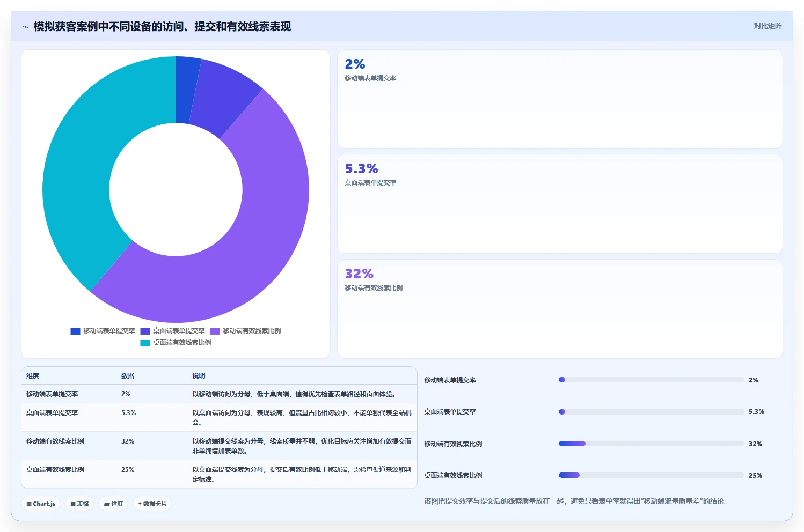Viewport: 804px width, 532px height.
Task: Click 移动端表单提交率 card caption
Action: pyautogui.click(x=370, y=78)
